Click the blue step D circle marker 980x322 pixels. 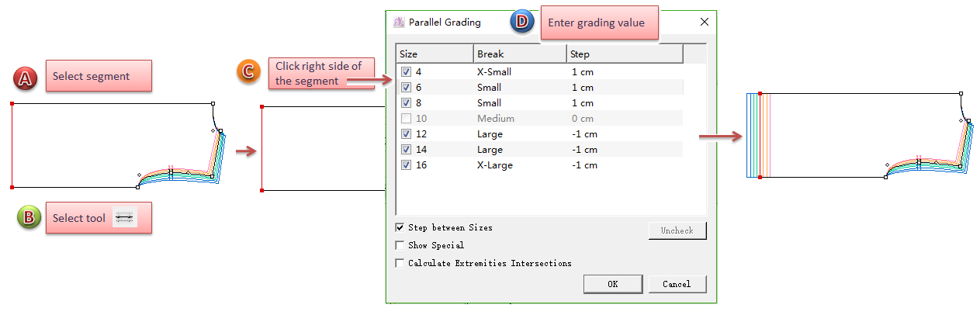[x=521, y=23]
